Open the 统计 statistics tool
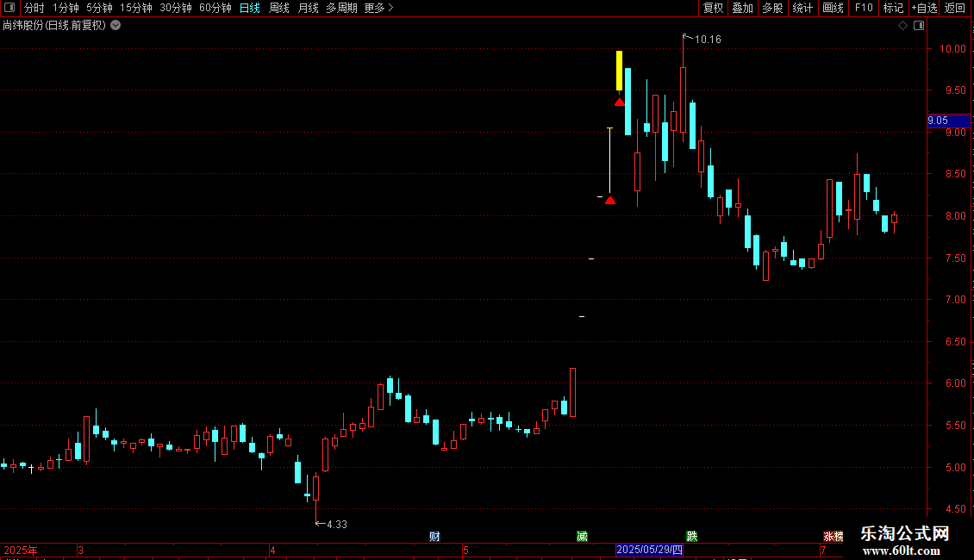 (x=802, y=8)
